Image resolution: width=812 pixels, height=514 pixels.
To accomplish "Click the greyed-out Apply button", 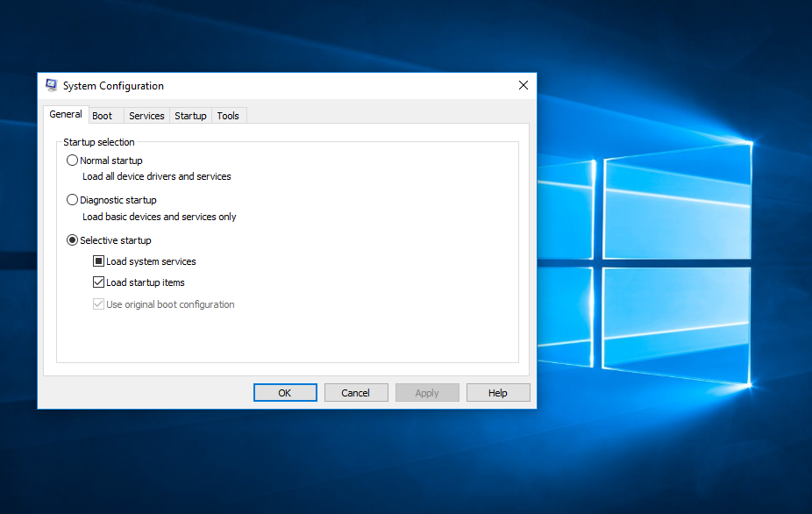I will click(427, 393).
